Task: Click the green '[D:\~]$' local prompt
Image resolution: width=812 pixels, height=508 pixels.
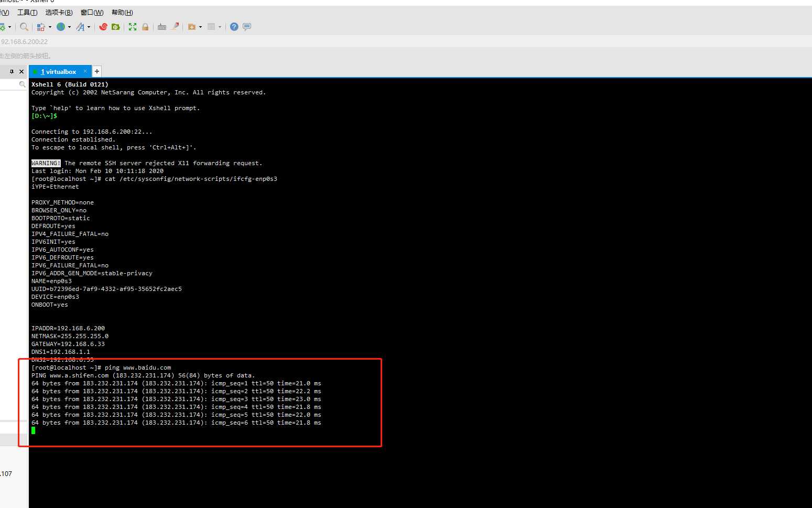Action: tap(45, 116)
